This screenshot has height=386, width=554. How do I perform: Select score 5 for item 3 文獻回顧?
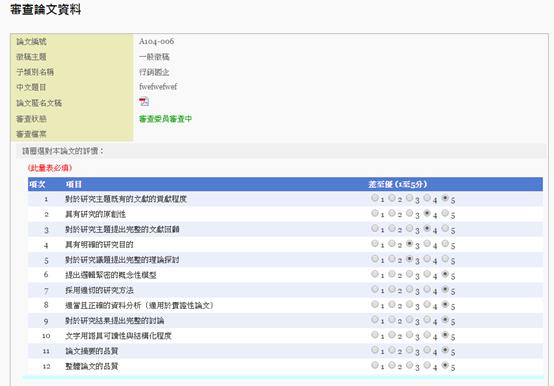point(445,228)
